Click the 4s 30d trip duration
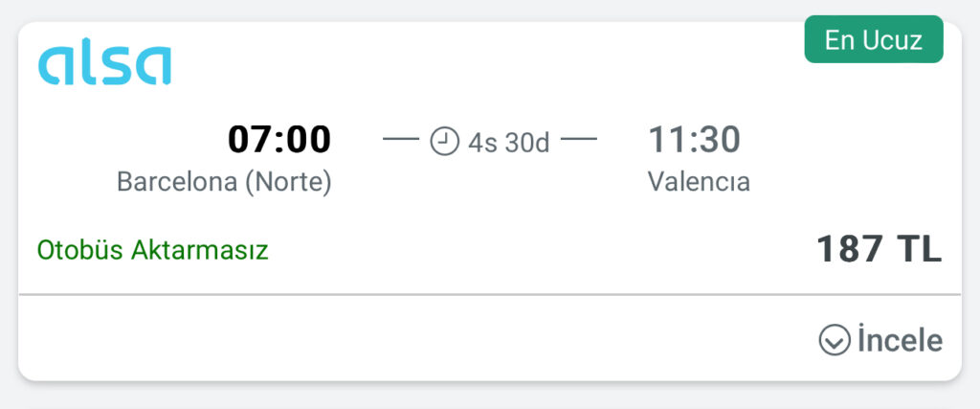Screen dimensions: 980x409 508,143
